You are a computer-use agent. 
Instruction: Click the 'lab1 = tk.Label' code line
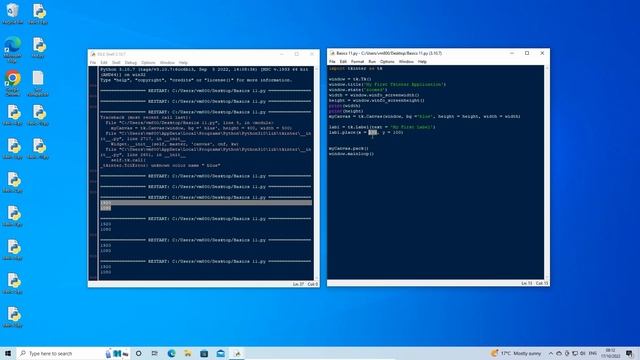[382, 127]
